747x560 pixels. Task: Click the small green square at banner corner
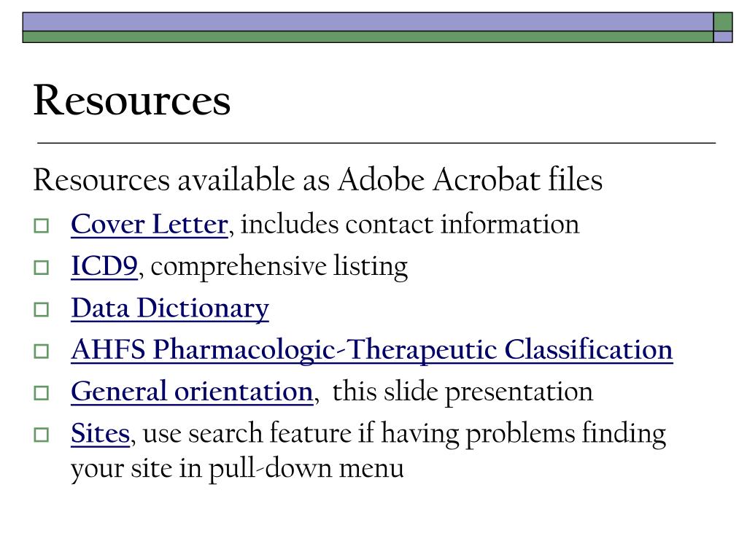[x=723, y=22]
